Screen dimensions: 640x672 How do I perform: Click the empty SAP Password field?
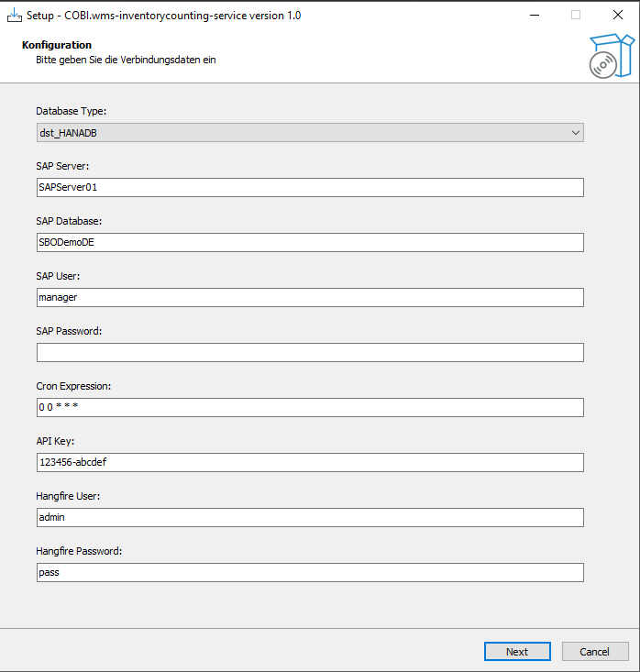(309, 352)
